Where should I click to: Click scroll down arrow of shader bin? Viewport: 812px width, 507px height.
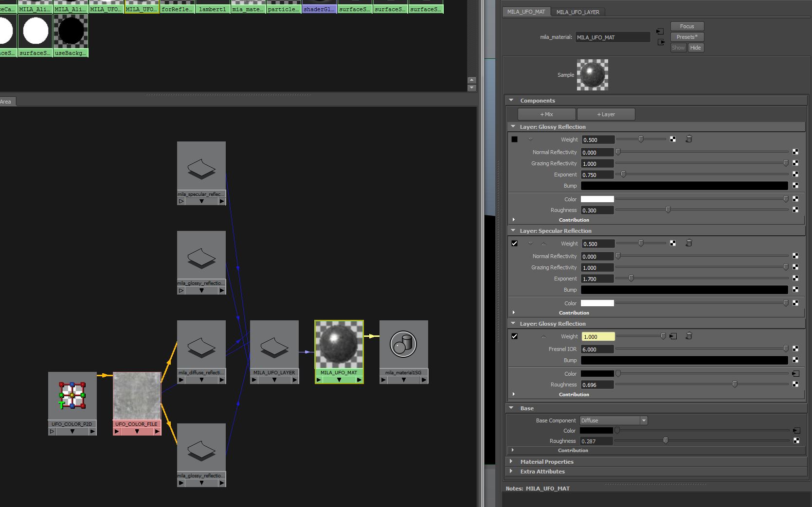coord(471,88)
